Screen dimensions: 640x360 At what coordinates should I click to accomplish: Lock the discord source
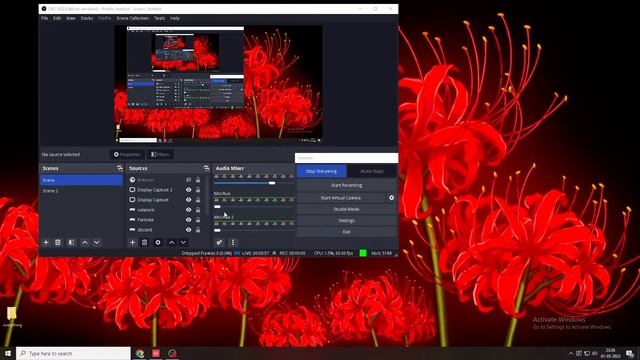(x=198, y=230)
